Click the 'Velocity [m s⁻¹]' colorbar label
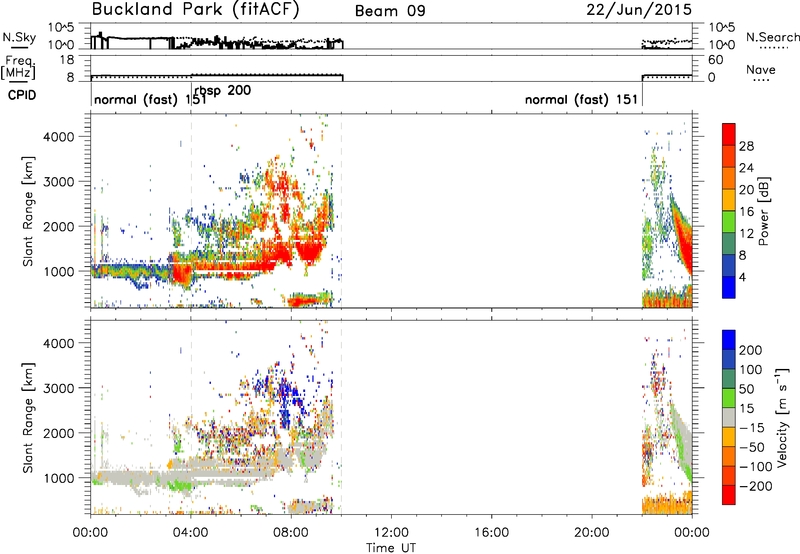Image resolution: width=800 pixels, height=554 pixels. tap(782, 417)
